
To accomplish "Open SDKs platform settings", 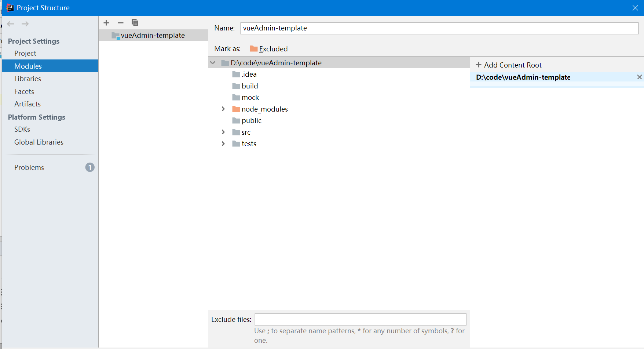I will point(22,129).
